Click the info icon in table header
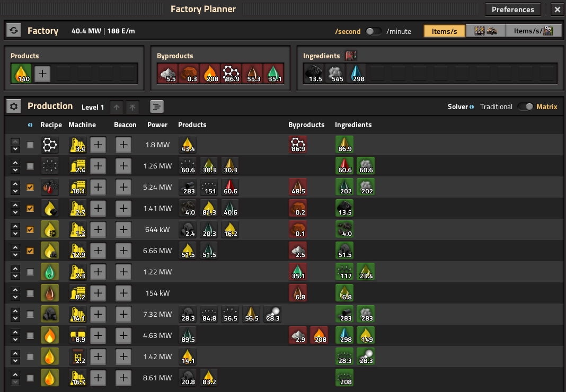Image resolution: width=566 pixels, height=392 pixels. (30, 125)
